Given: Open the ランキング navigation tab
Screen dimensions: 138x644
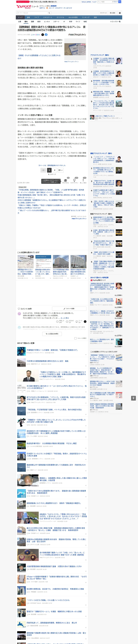Looking at the screenshot, I should coord(86,17).
